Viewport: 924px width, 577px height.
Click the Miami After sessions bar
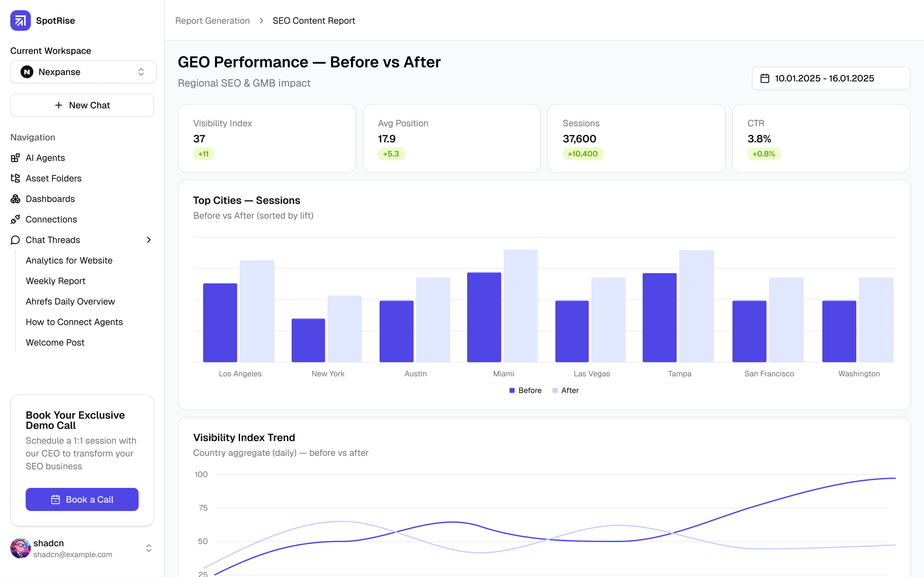point(520,305)
